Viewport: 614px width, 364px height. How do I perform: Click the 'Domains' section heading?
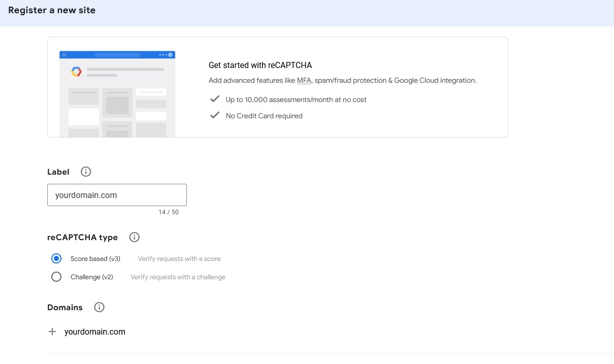point(65,307)
